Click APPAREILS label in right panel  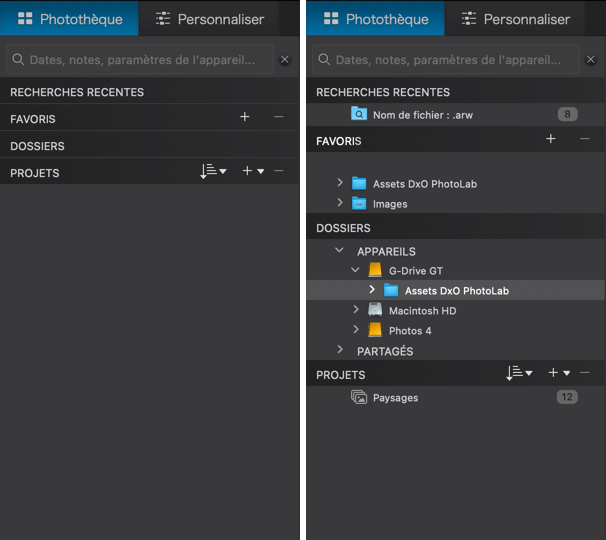click(386, 252)
